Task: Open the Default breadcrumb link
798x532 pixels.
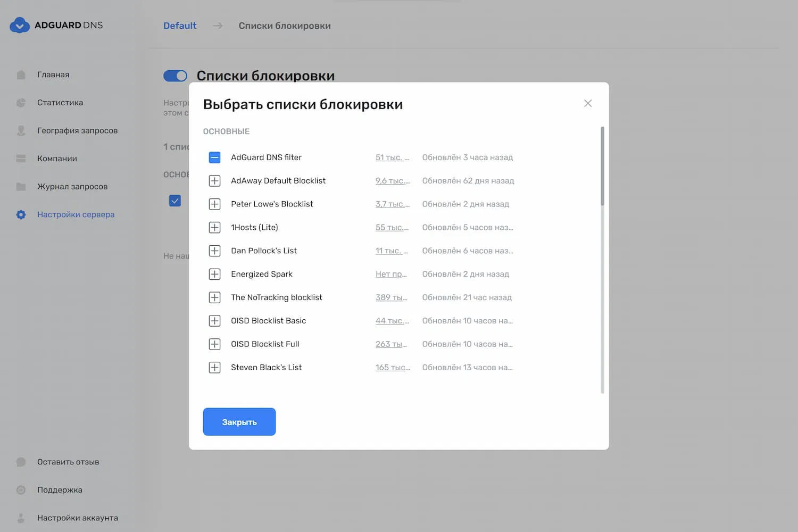Action: tap(180, 26)
